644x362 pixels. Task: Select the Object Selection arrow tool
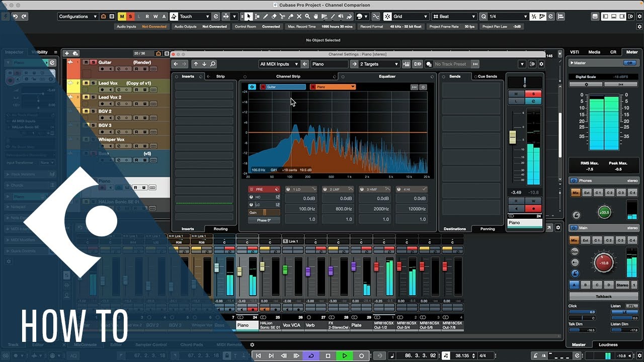tap(249, 17)
